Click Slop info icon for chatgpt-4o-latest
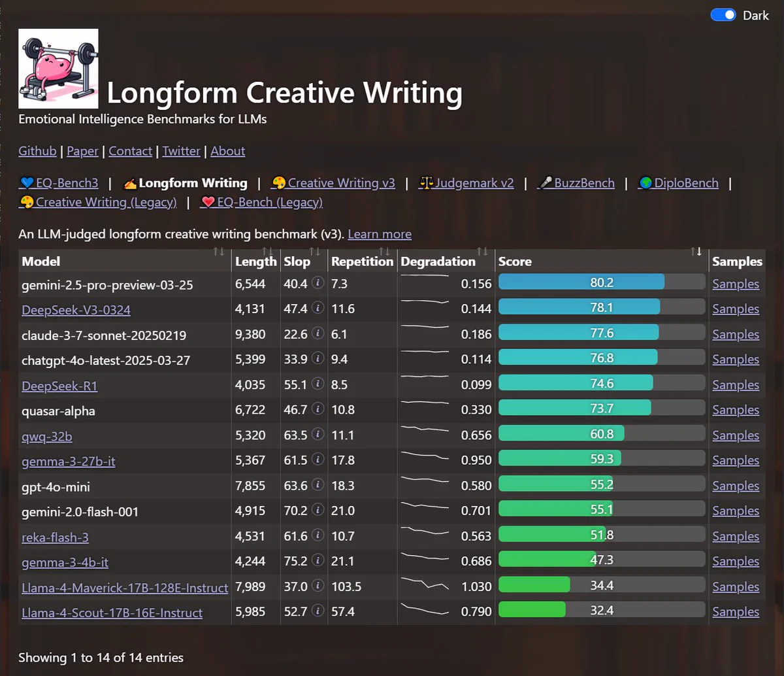The width and height of the screenshot is (784, 676). (x=318, y=359)
